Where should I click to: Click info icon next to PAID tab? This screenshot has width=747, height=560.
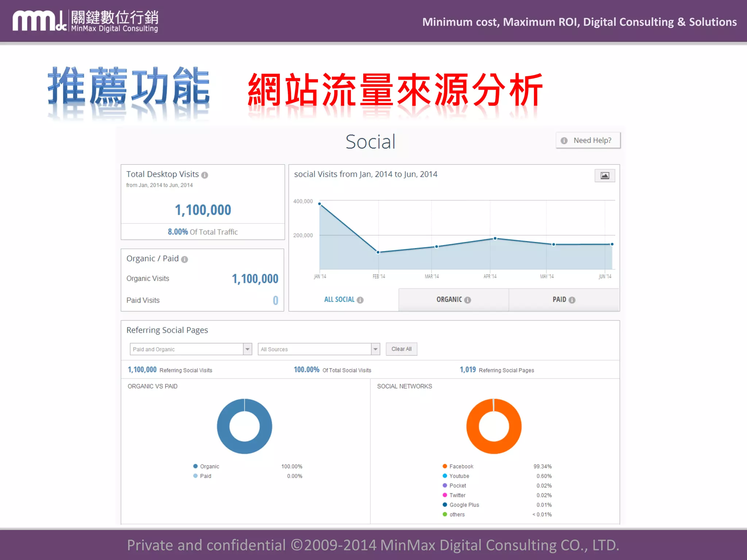pyautogui.click(x=572, y=300)
